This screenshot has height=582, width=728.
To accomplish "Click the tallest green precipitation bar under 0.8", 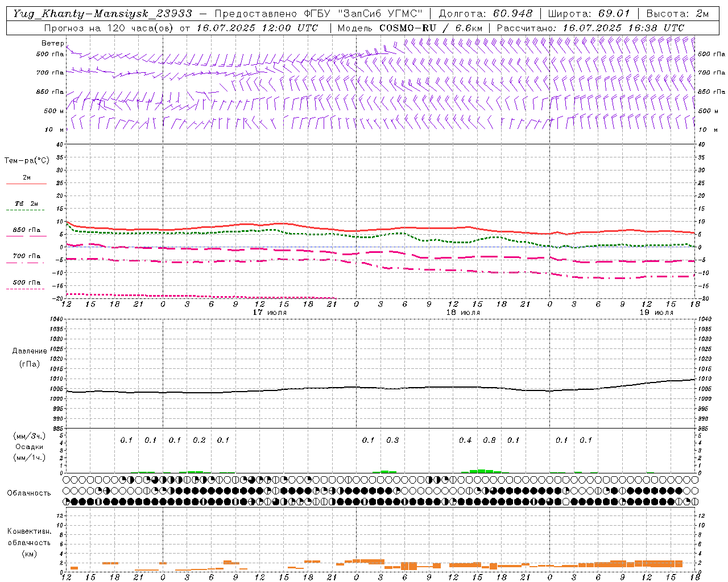I will 481,471.
